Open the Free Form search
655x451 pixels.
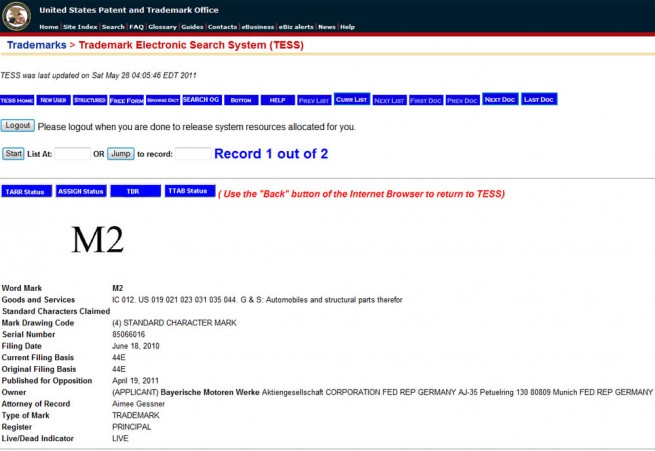click(127, 100)
